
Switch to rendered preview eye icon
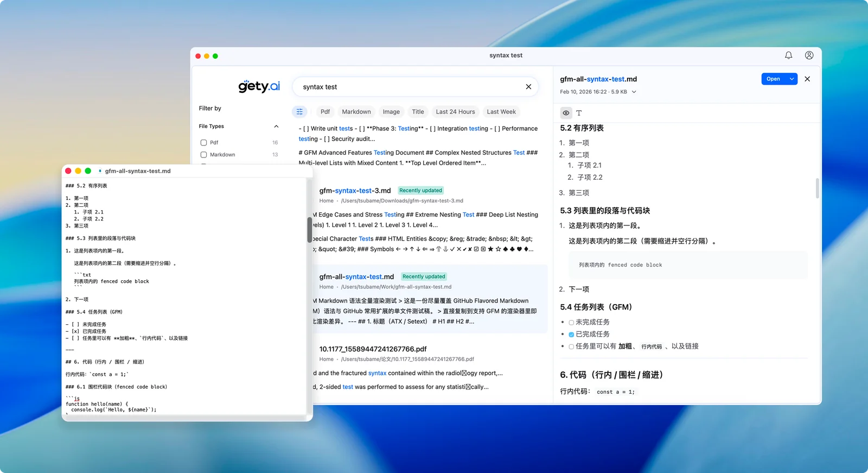[x=566, y=113]
